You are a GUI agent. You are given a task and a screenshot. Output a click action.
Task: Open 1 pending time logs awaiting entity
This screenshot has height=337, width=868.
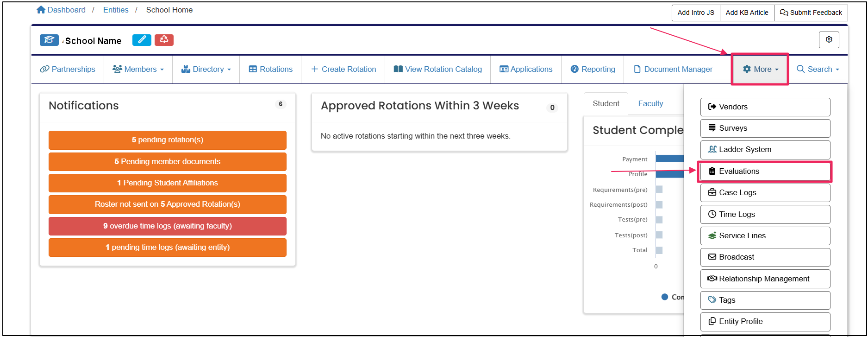coord(168,247)
